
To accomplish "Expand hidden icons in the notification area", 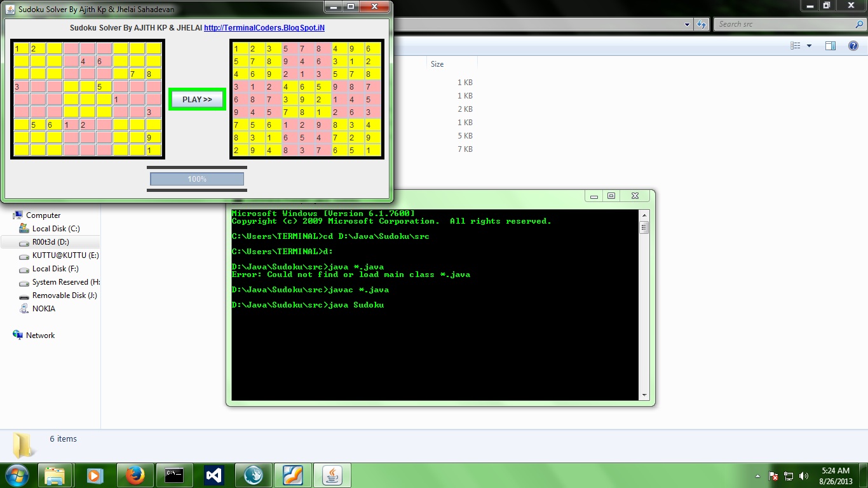I will click(x=757, y=475).
